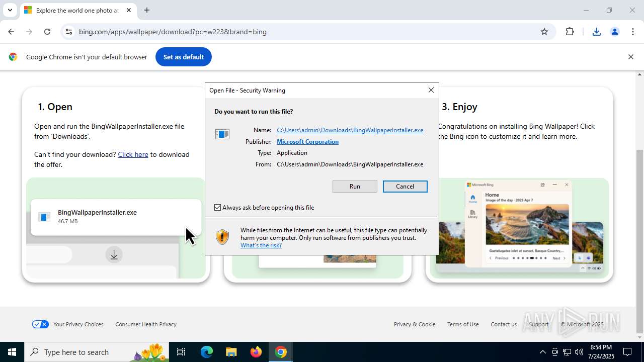Open Terms of Use link
The image size is (644, 362).
(463, 324)
